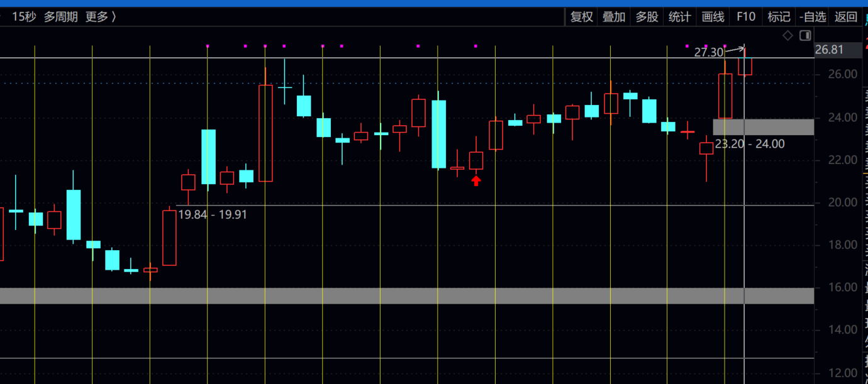868x384 pixels.
Task: Click the red up-arrow signal marker
Action: (476, 181)
